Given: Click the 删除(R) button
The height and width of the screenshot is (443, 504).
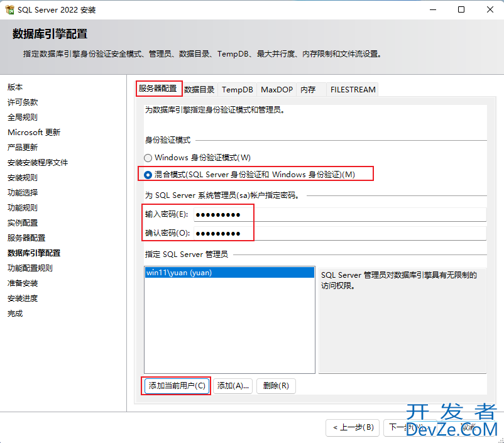Looking at the screenshot, I should tap(276, 385).
